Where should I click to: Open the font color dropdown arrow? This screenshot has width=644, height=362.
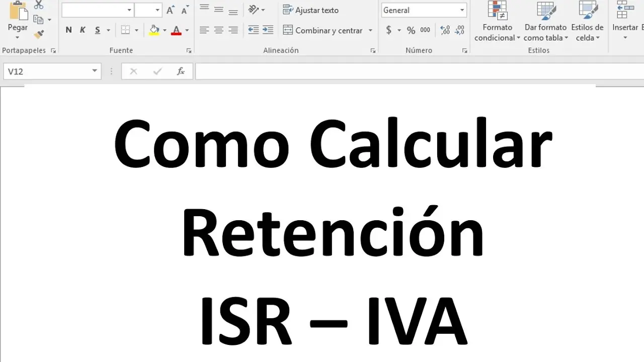[x=187, y=31]
